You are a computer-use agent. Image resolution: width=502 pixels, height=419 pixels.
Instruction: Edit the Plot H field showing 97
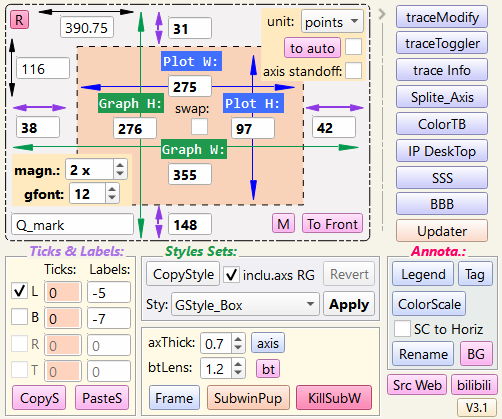coord(253,128)
